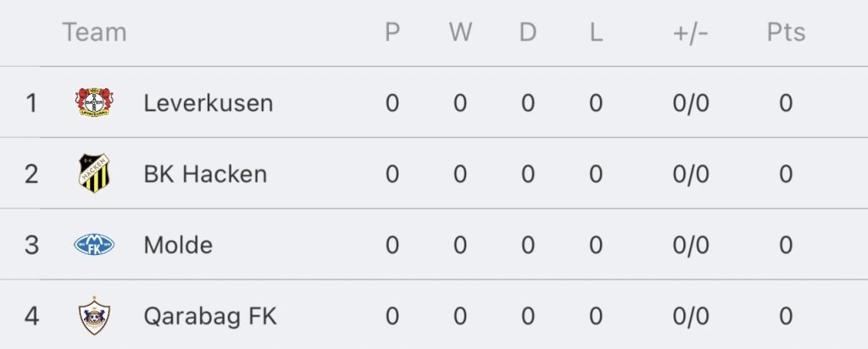Viewport: 868px width, 349px height.
Task: Sort by the L (losses) column header
Action: point(596,32)
